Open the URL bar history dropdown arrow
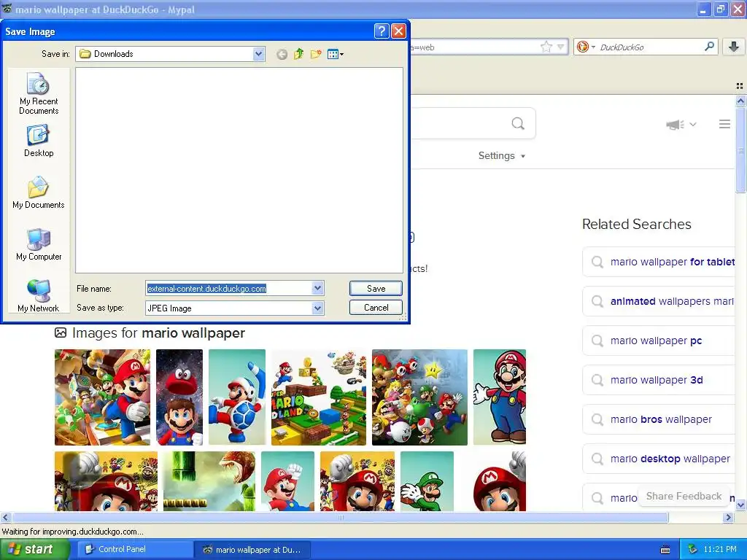747x560 pixels. 561,47
